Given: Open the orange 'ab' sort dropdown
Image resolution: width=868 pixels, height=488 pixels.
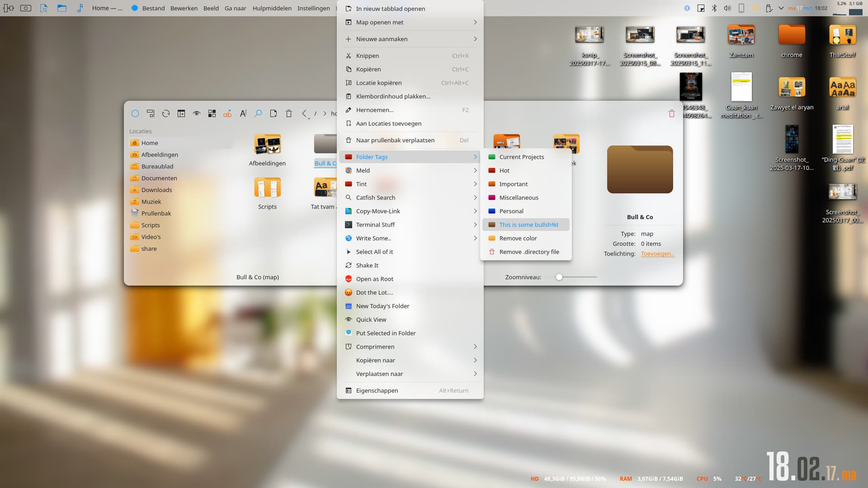Looking at the screenshot, I should pyautogui.click(x=227, y=113).
